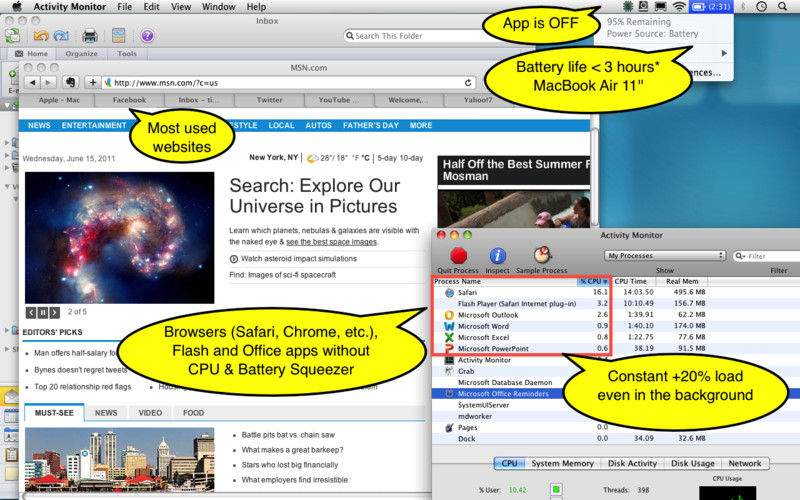Open the File menu
800x500 pixels.
pos(124,7)
